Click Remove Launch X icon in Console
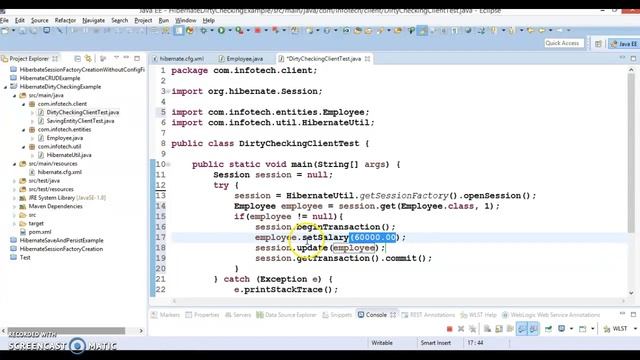This screenshot has height=360, width=640. 461,329
